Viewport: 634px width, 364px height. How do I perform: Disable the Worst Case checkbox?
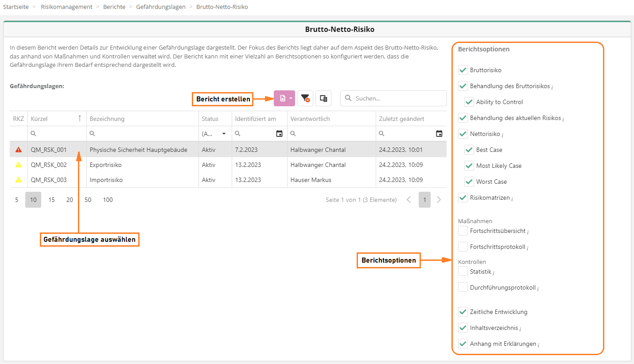click(x=469, y=182)
